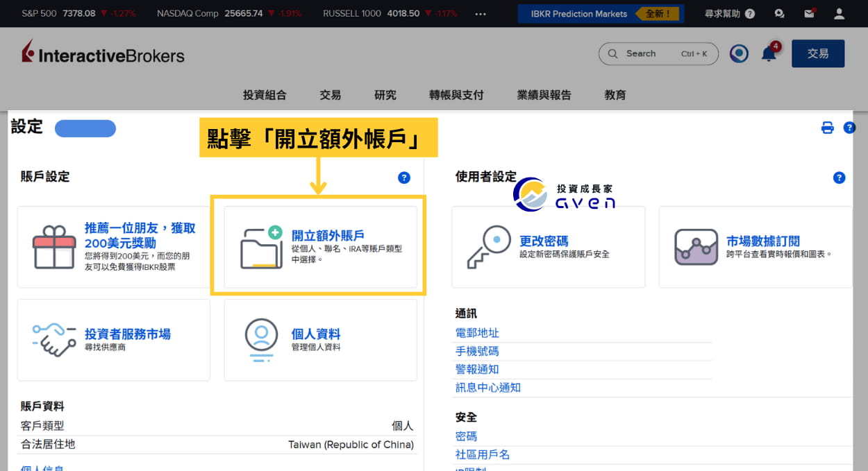Image resolution: width=868 pixels, height=471 pixels.
Task: Click the three-dots ticker more button
Action: (481, 14)
